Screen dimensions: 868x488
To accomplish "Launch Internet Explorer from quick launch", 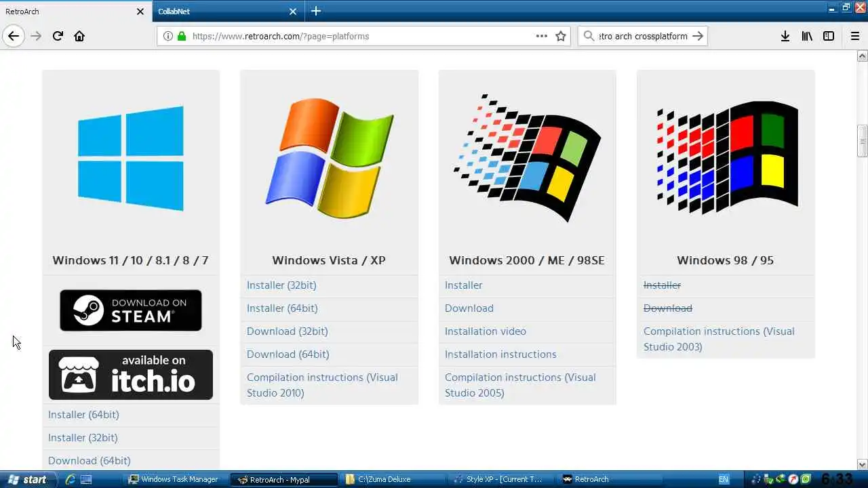I will (x=70, y=479).
